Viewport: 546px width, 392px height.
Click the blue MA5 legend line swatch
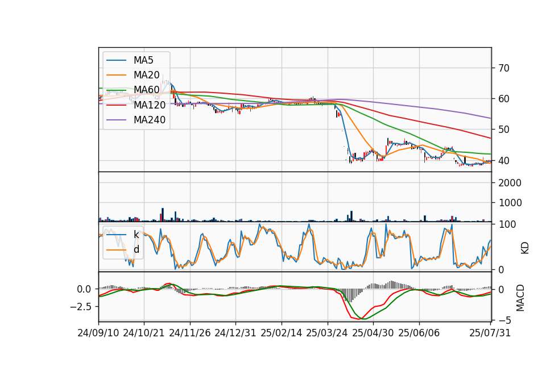(117, 60)
